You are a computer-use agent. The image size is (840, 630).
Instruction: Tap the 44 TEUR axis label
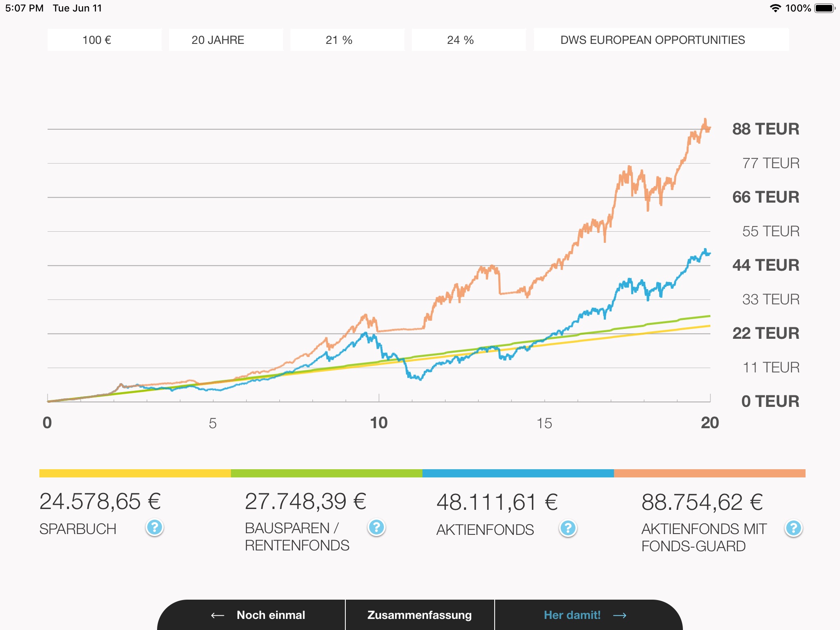tap(766, 265)
